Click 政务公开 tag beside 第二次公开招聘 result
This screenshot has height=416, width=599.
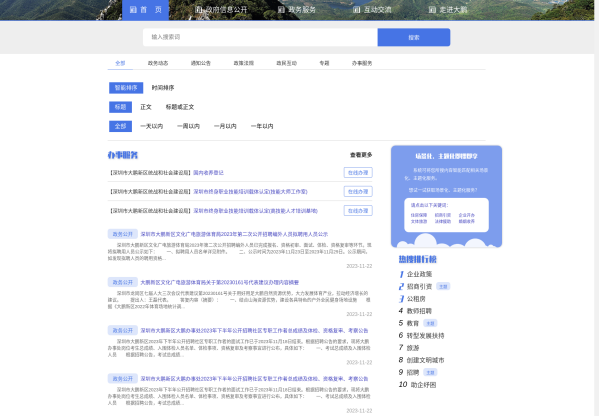(x=123, y=234)
